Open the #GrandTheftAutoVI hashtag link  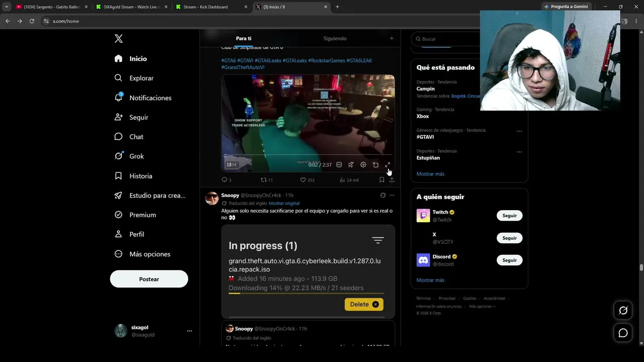pos(243,67)
